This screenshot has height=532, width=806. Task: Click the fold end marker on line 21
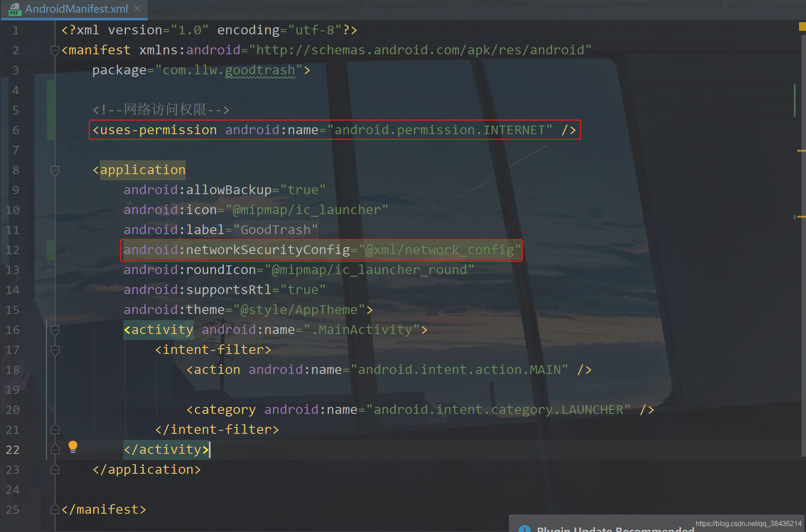click(x=55, y=430)
